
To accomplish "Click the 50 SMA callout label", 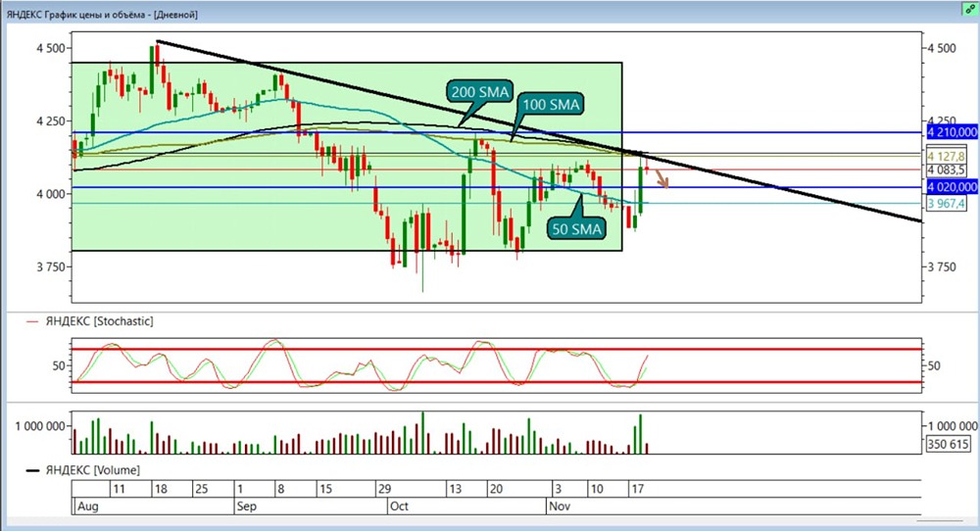I will coord(576,228).
